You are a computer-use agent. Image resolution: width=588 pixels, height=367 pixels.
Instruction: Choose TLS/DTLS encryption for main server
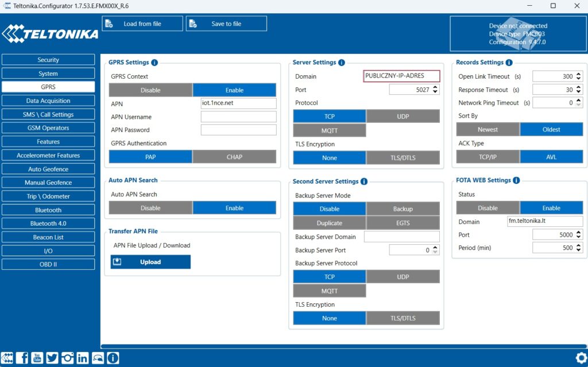tap(403, 157)
